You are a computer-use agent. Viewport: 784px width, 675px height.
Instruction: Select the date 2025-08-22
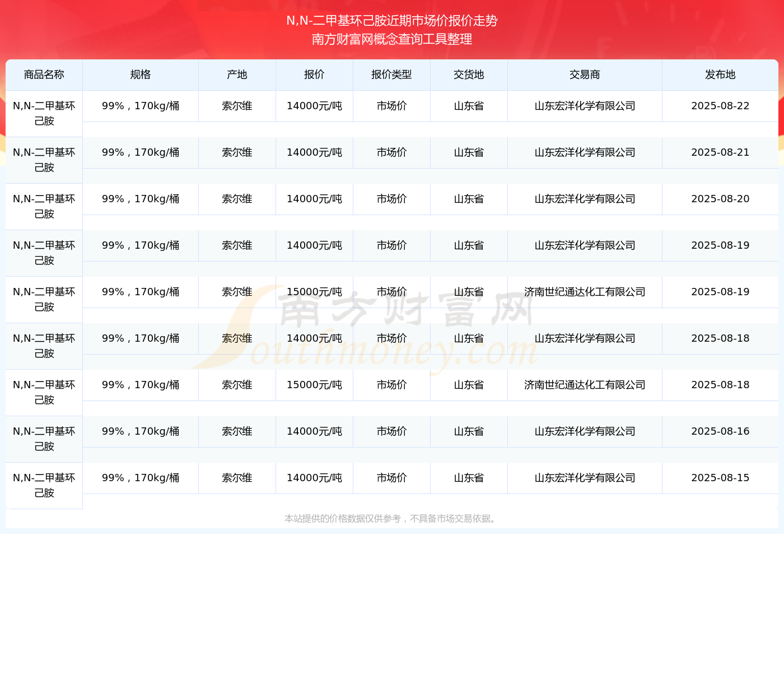pyautogui.click(x=720, y=106)
